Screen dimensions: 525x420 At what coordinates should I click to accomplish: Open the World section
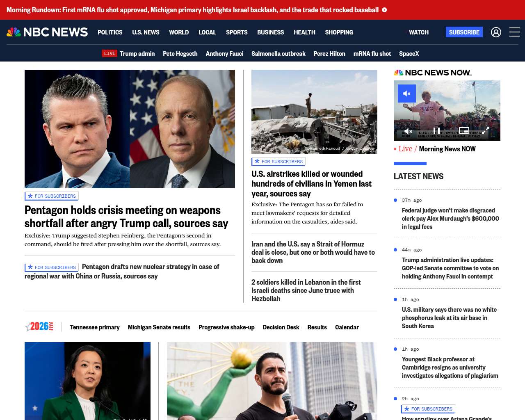click(179, 32)
